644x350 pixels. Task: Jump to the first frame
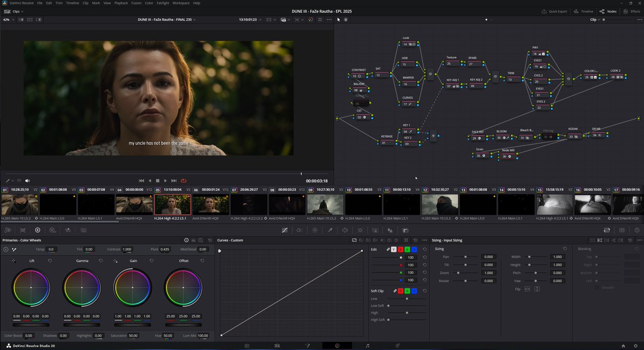pyautogui.click(x=141, y=181)
